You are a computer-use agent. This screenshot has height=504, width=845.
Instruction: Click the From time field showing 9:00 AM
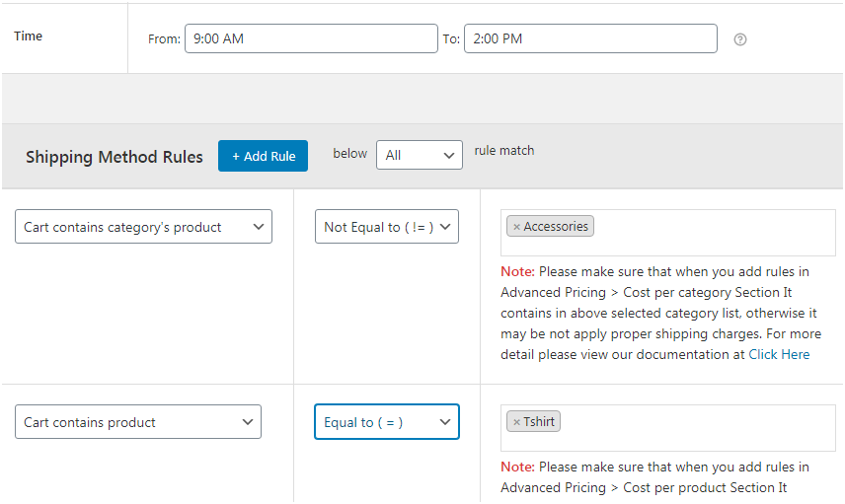coord(311,38)
